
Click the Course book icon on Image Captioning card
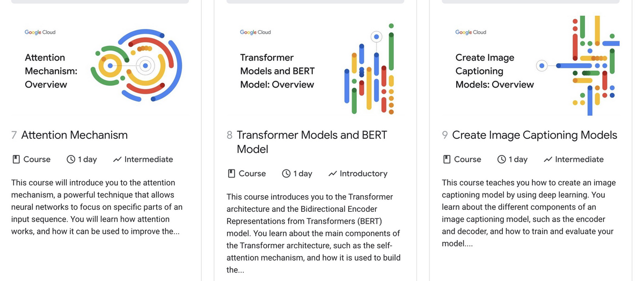coord(447,159)
